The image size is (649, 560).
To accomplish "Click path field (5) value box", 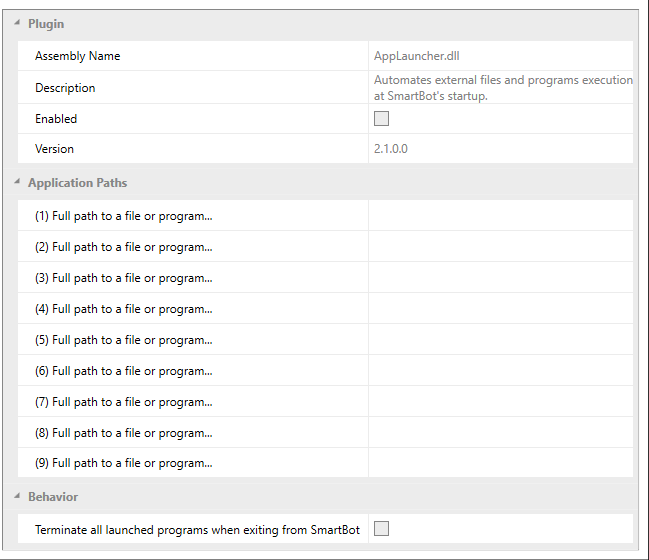I will [x=501, y=340].
